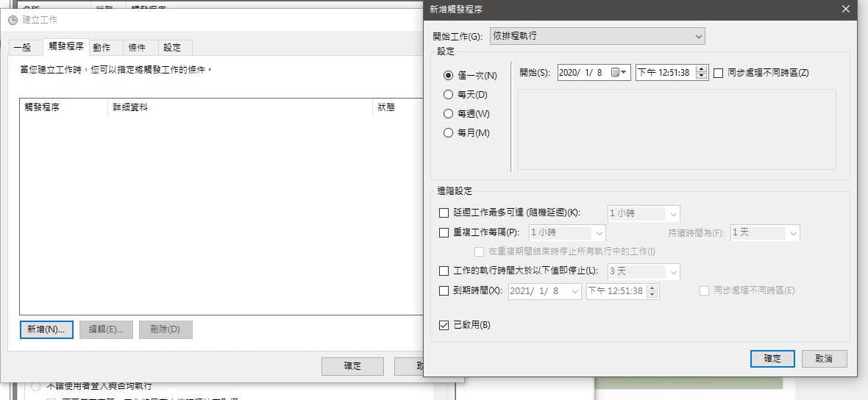The image size is (868, 400).
Task: Click the 編輯(E)... button
Action: [106, 329]
